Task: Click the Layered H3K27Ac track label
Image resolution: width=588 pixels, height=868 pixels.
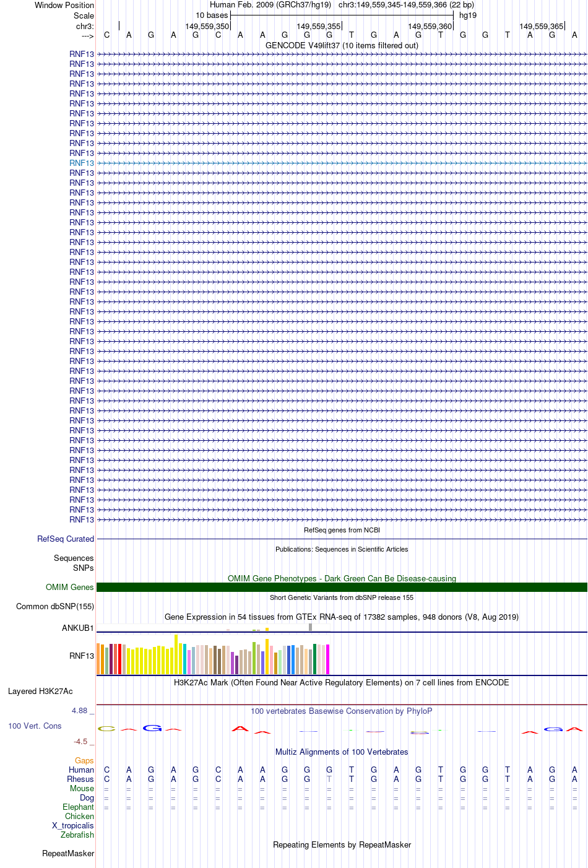Action: [x=40, y=691]
